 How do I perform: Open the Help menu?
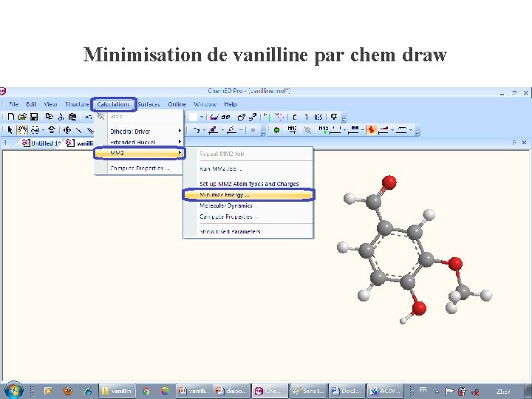pyautogui.click(x=231, y=104)
